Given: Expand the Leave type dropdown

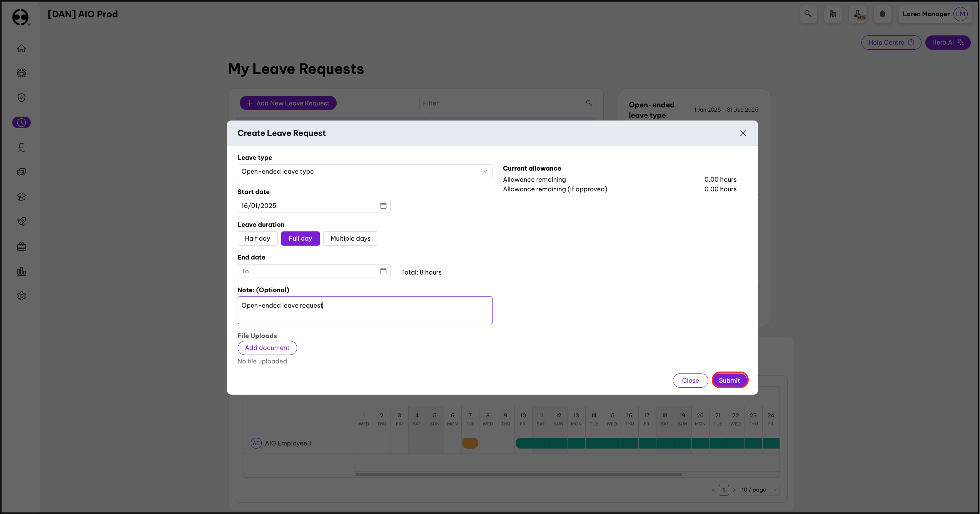Looking at the screenshot, I should click(364, 171).
